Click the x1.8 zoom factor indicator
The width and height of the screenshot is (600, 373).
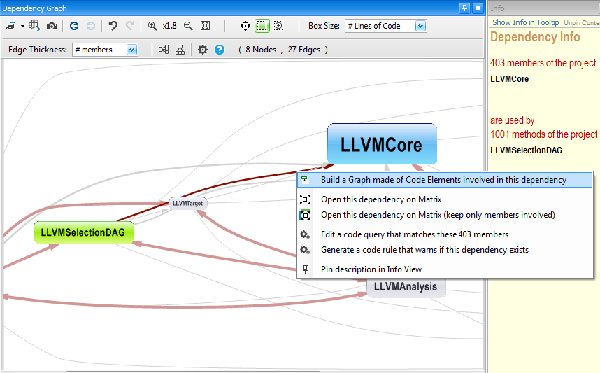pos(169,26)
